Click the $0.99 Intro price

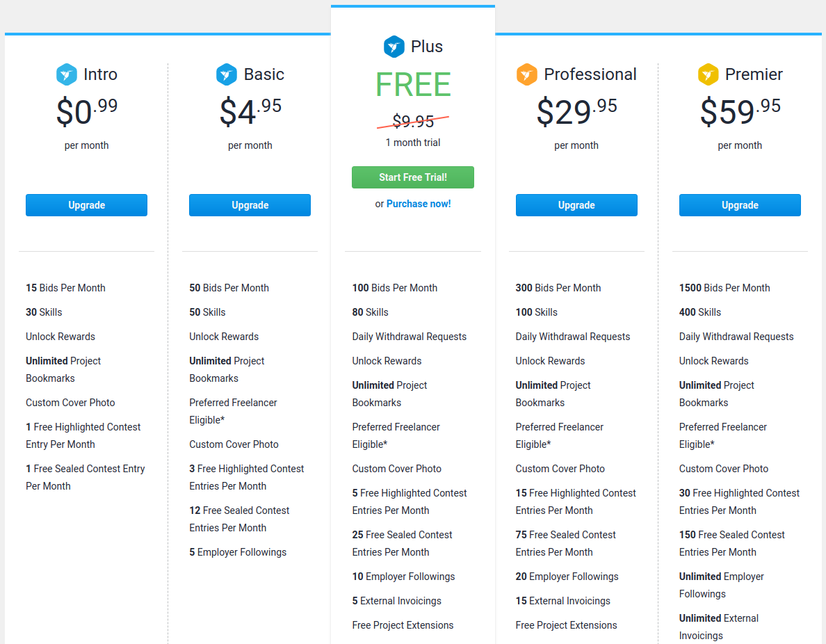(x=87, y=111)
